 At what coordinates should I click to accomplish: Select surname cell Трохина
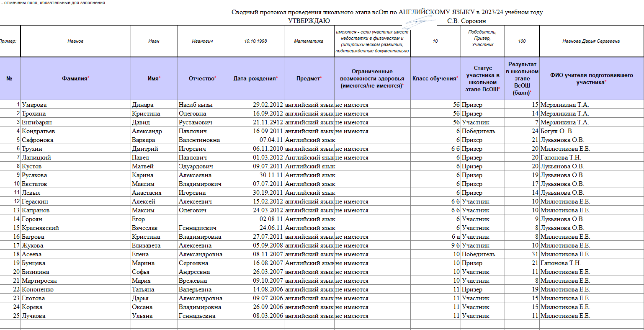coord(75,113)
